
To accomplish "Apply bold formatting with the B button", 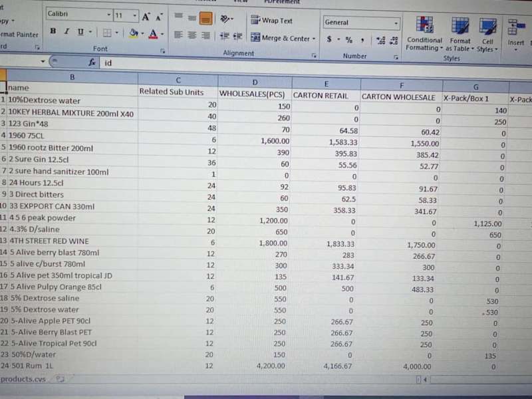I will (x=53, y=31).
